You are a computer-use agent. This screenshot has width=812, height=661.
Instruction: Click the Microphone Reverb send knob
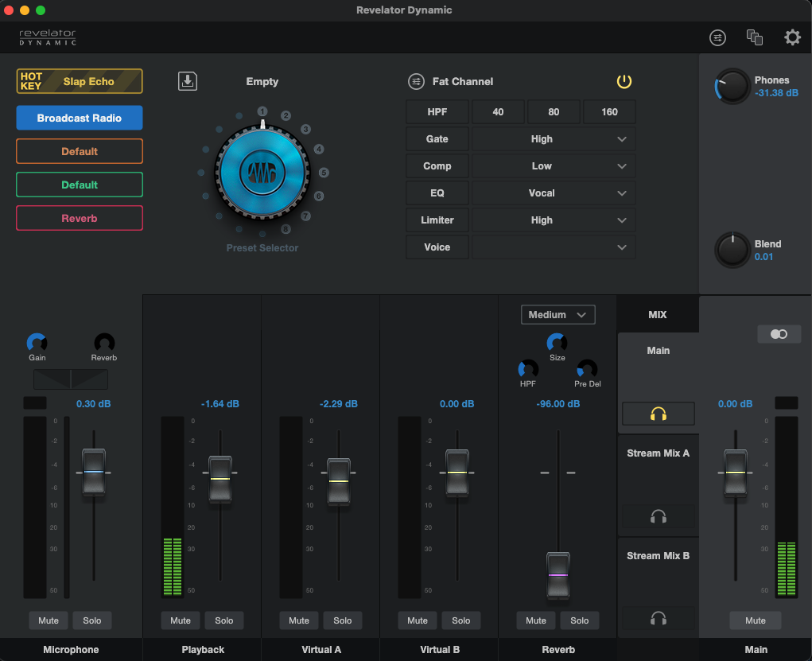coord(104,342)
